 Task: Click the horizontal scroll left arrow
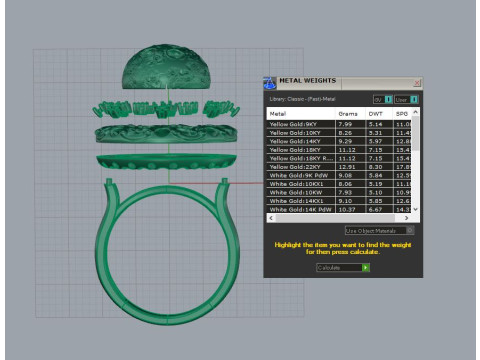click(271, 218)
